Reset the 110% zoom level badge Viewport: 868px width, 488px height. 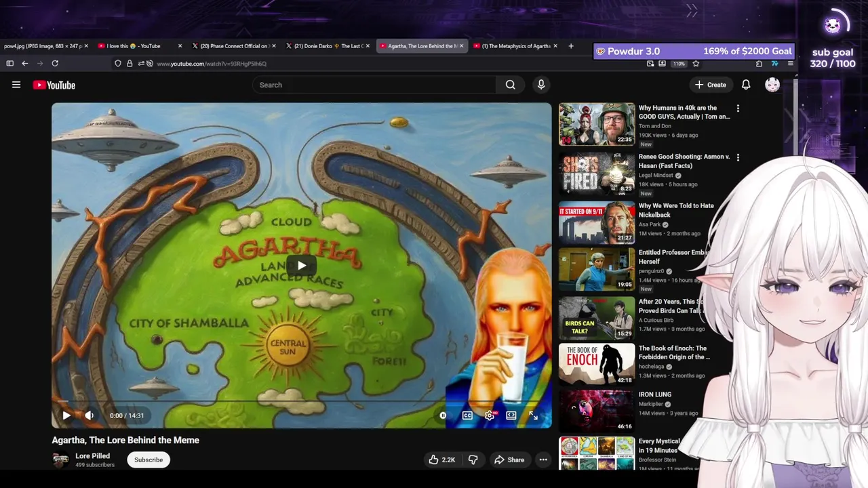(x=679, y=64)
